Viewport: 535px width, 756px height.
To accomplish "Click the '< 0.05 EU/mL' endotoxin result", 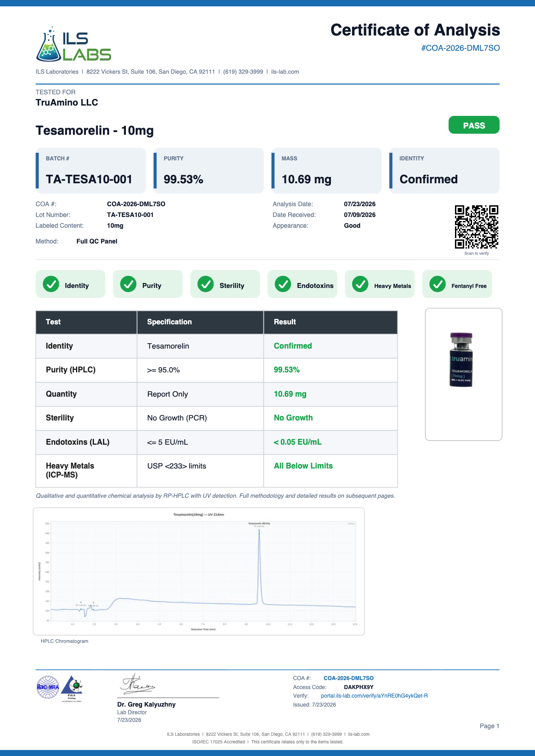I will point(298,442).
